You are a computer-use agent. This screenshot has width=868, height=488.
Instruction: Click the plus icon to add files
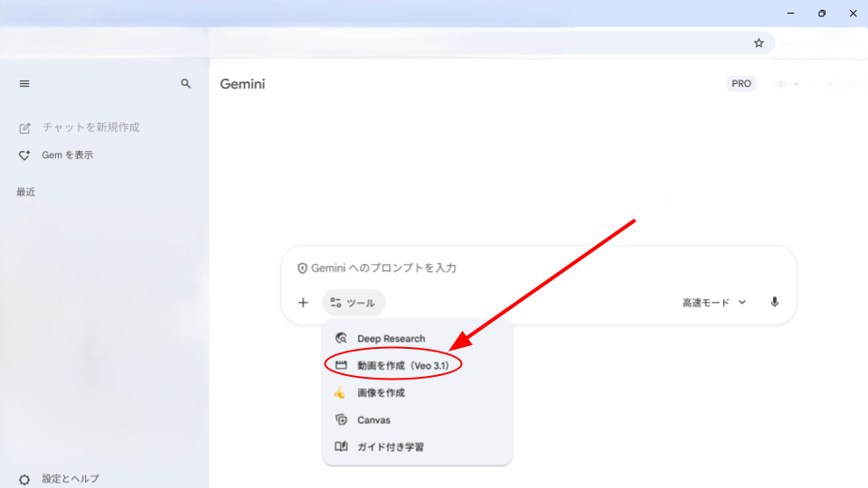click(303, 303)
